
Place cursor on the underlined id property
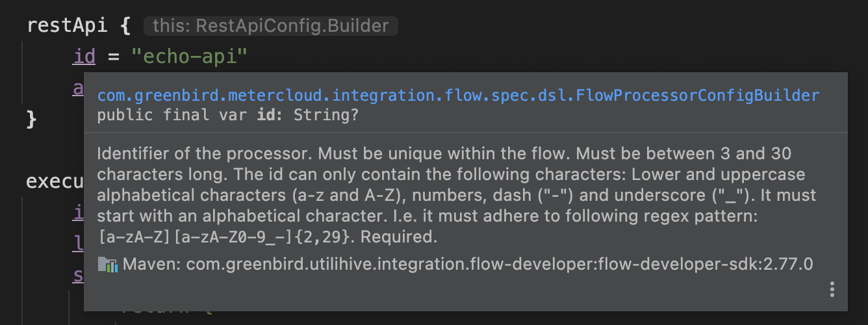[x=84, y=57]
